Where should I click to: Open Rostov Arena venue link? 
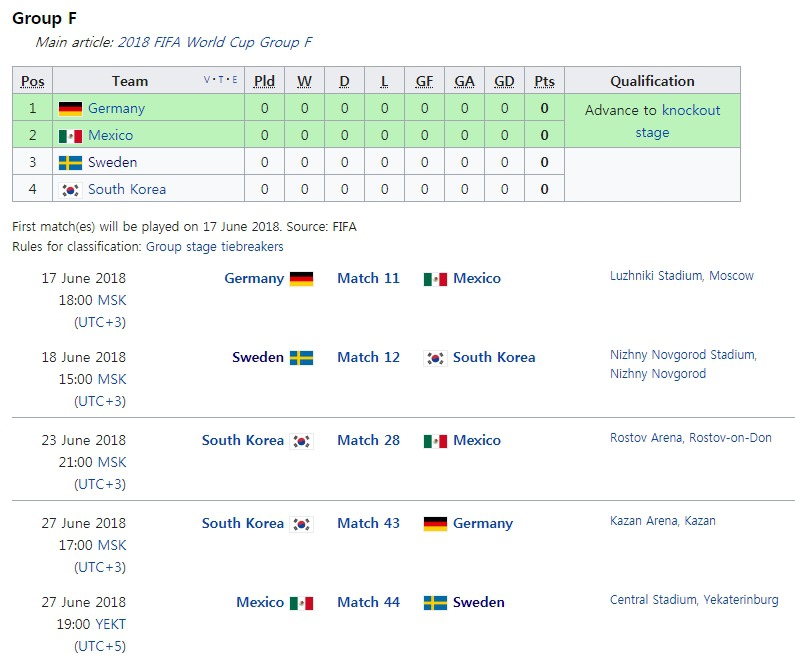pos(645,438)
